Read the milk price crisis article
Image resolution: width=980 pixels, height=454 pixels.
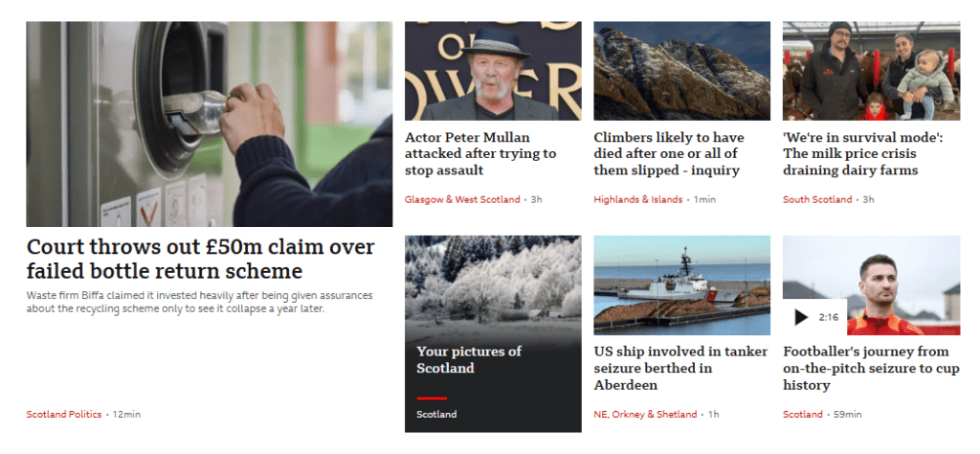click(863, 154)
